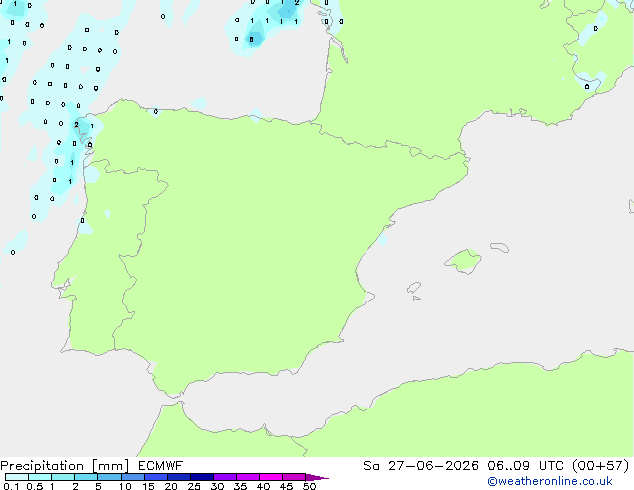Pick the 30–35 mm purple legend swatch
The width and height of the screenshot is (634, 490).
(x=225, y=477)
